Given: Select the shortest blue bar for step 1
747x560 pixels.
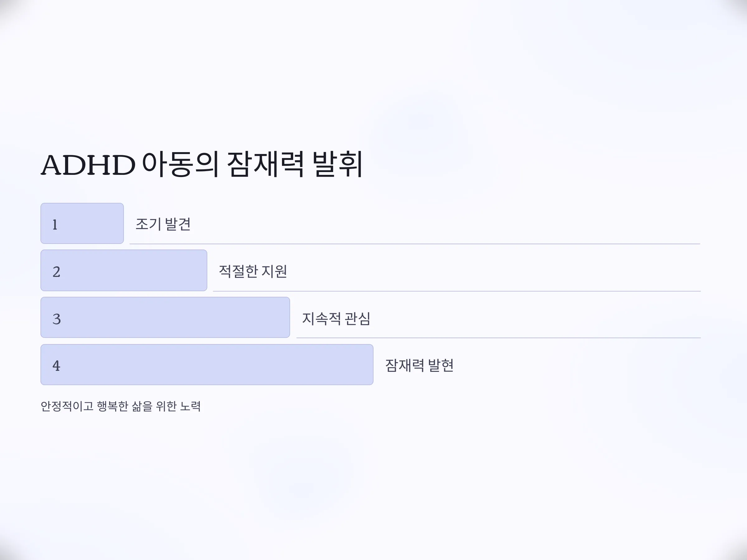Looking at the screenshot, I should tap(82, 223).
